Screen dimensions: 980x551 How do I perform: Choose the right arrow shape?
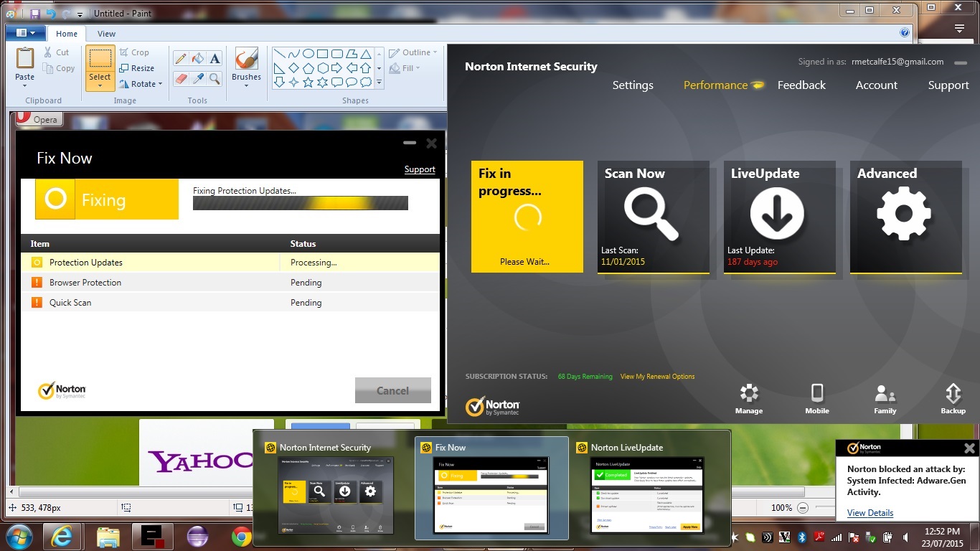click(x=337, y=68)
